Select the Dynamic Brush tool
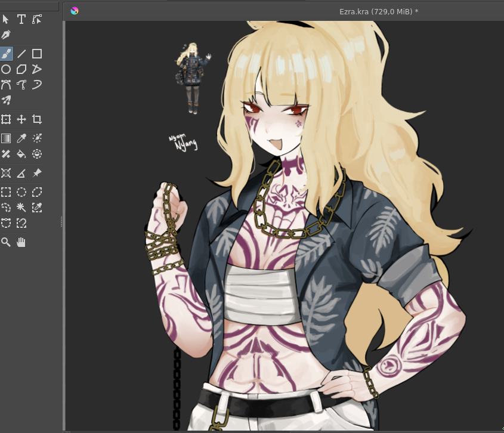Image resolution: width=504 pixels, height=433 pixels. [37, 85]
